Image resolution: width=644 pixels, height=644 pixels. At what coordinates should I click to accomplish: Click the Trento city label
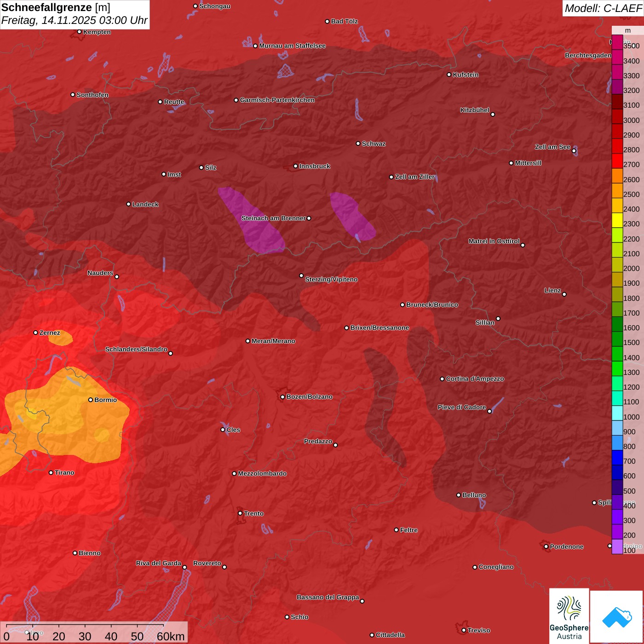click(x=253, y=513)
